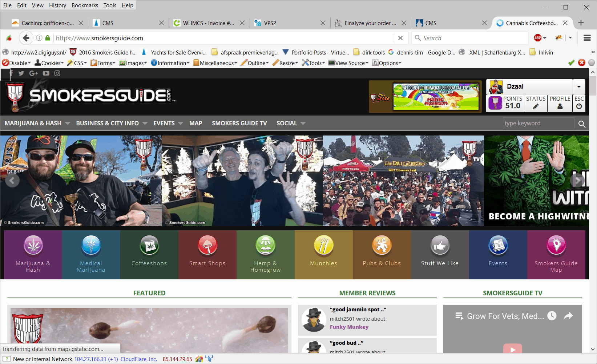The width and height of the screenshot is (597, 364).
Task: Switch to Caching: griffioen tab
Action: coord(47,23)
